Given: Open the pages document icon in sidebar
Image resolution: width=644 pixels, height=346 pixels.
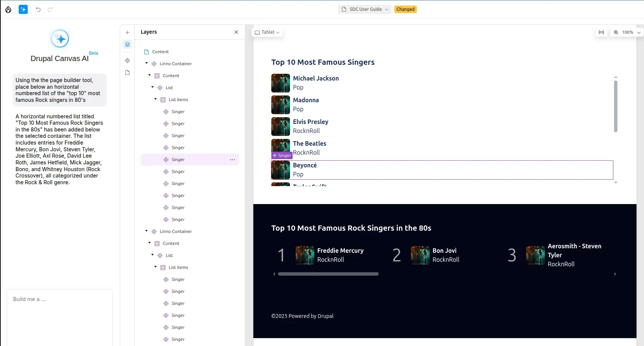Looking at the screenshot, I should [127, 73].
